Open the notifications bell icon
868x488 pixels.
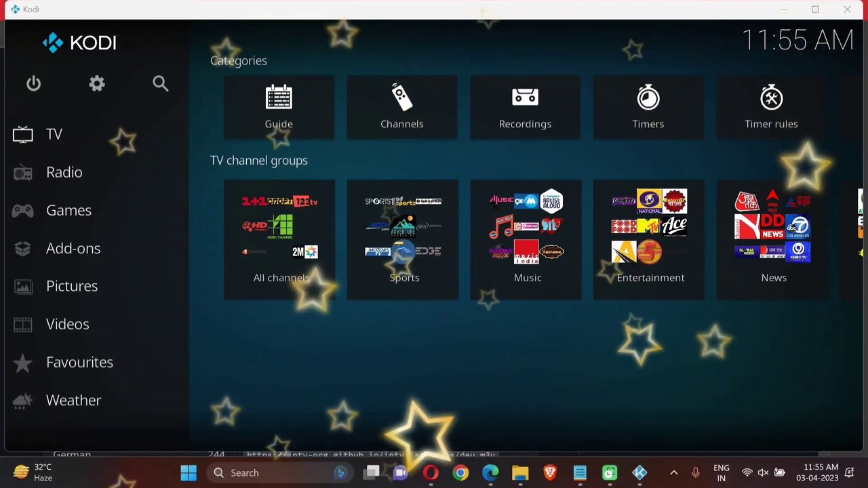click(850, 472)
